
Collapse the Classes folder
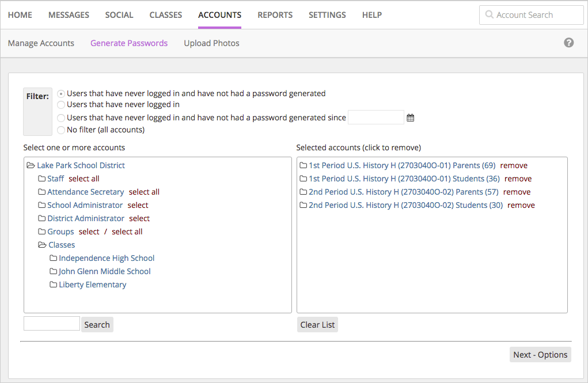tap(42, 245)
